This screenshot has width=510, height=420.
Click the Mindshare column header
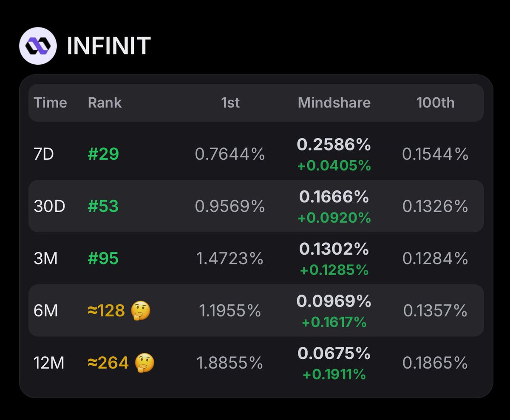(334, 102)
